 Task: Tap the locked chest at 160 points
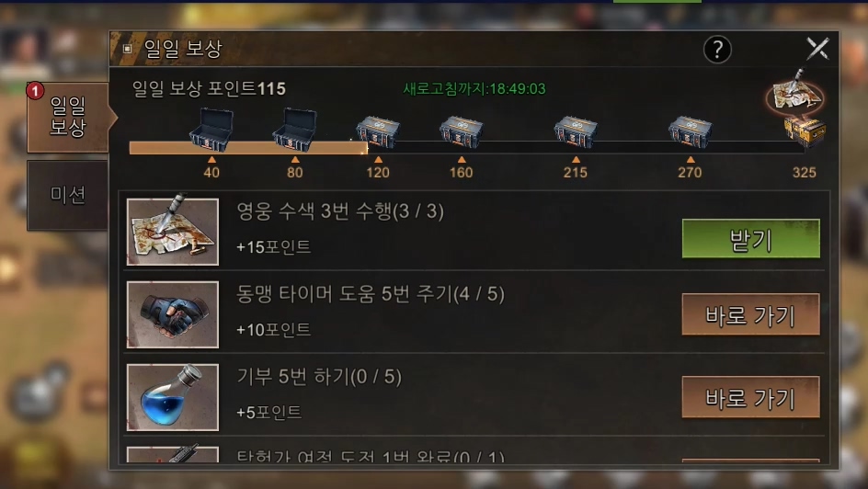point(462,132)
